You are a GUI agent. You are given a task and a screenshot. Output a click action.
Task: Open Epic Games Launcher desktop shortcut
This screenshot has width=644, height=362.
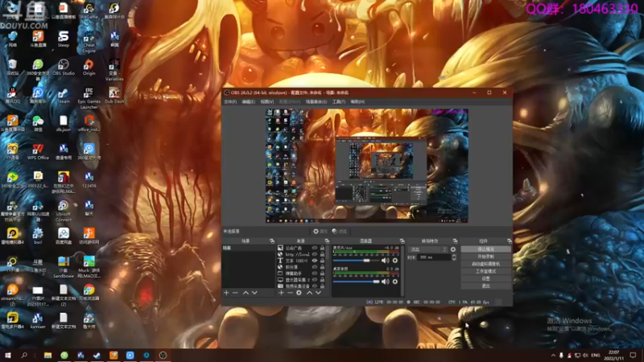89,97
